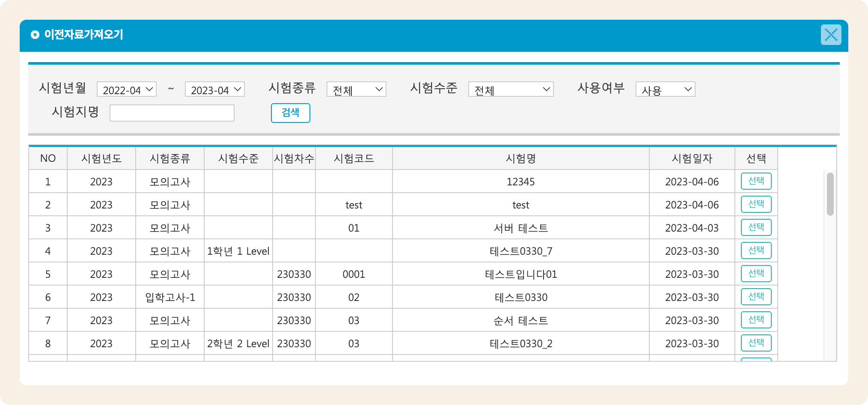Screen dimensions: 868x405
Task: Click the 시험코드 column header
Action: click(354, 158)
